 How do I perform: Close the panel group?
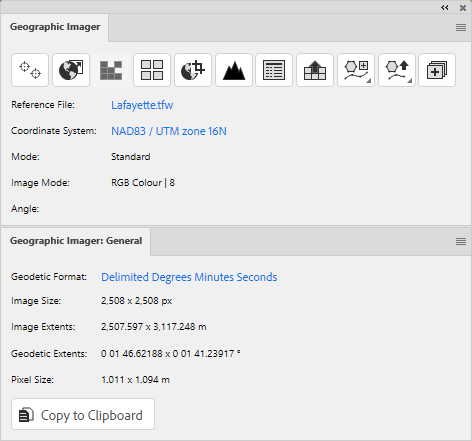coord(463,8)
